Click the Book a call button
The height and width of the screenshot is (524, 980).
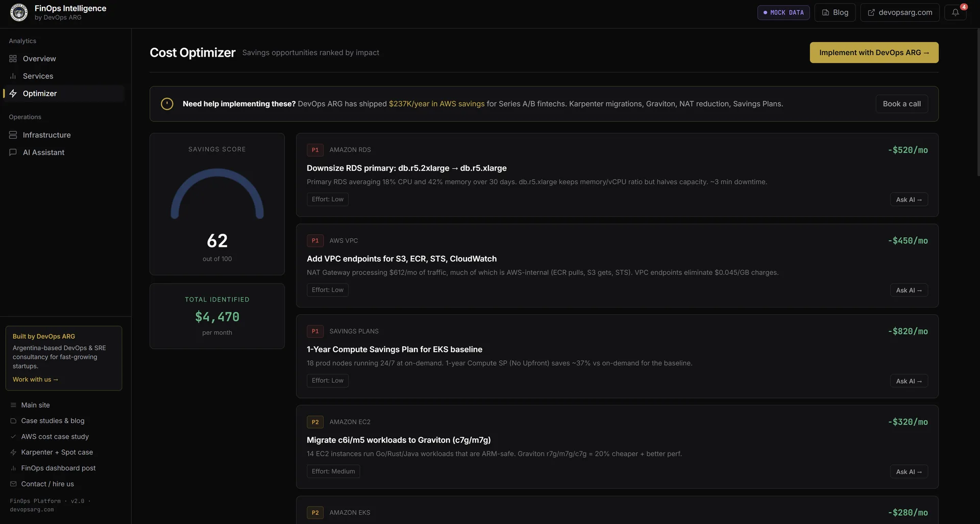pyautogui.click(x=902, y=104)
